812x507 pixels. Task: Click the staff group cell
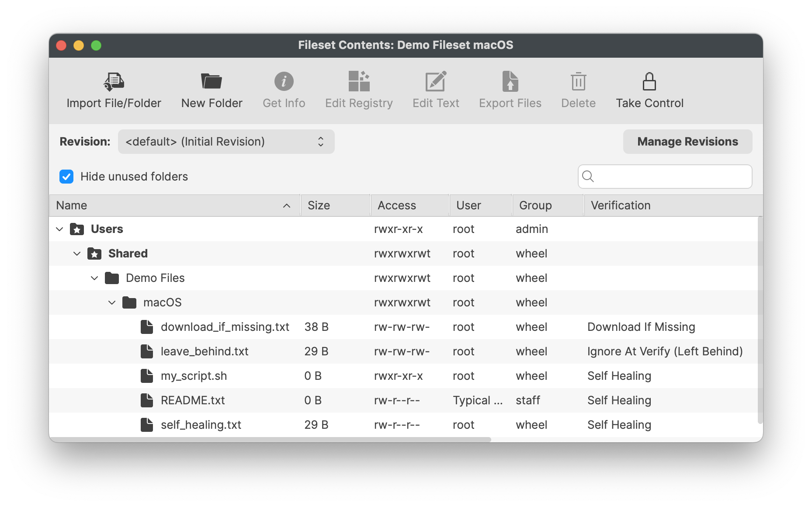[x=528, y=400]
